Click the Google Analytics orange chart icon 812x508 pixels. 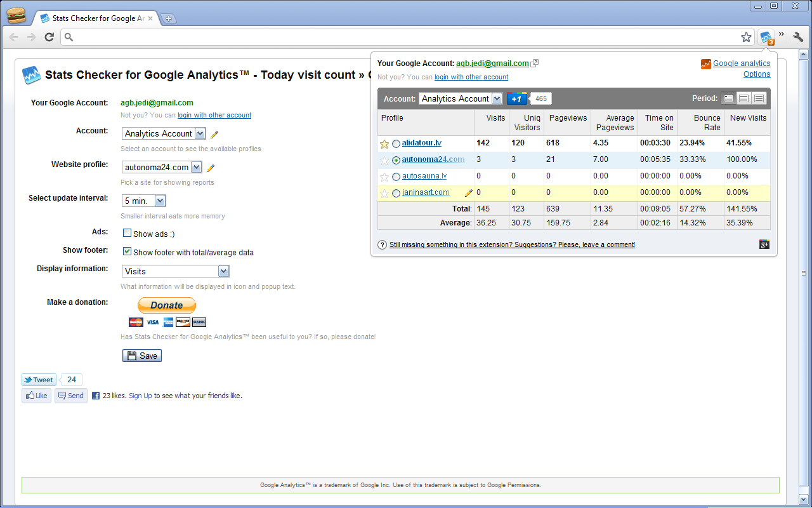point(706,63)
